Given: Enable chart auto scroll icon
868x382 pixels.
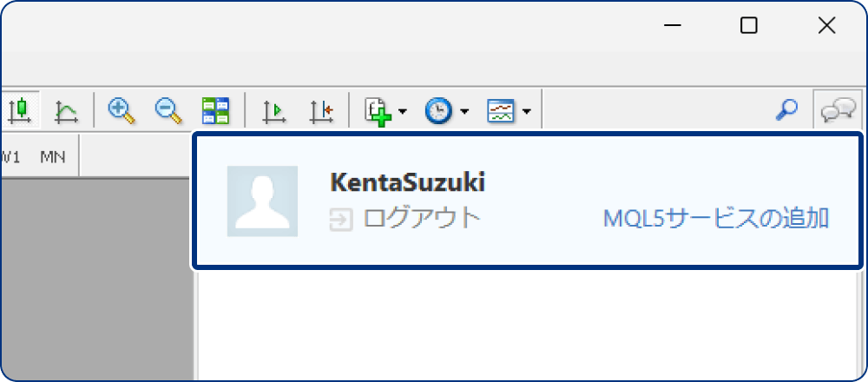Looking at the screenshot, I should pyautogui.click(x=274, y=111).
